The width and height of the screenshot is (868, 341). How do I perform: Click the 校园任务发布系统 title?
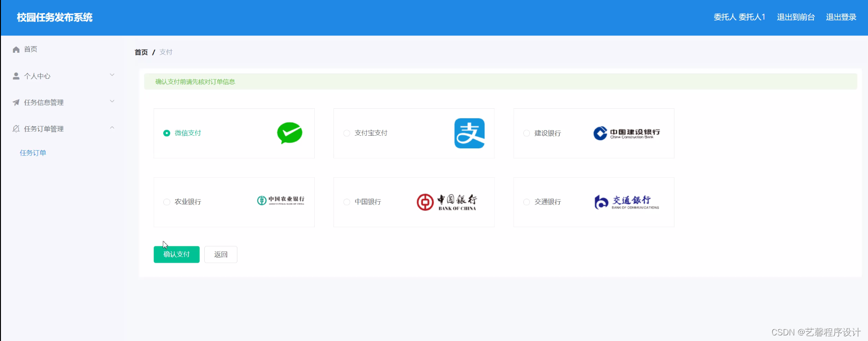pyautogui.click(x=55, y=18)
